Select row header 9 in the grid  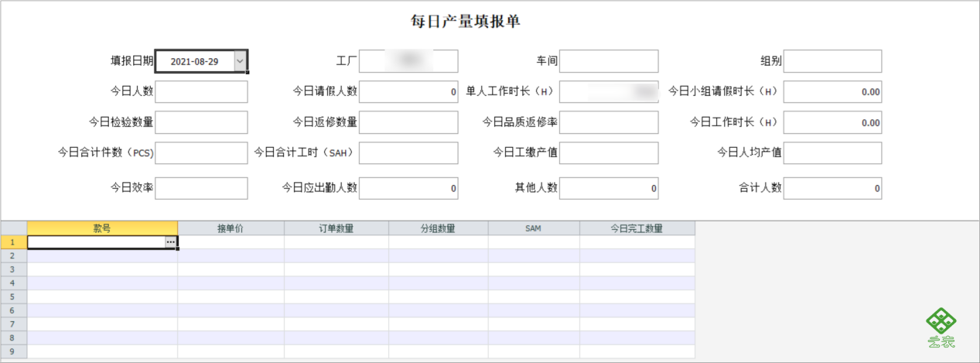tap(13, 351)
